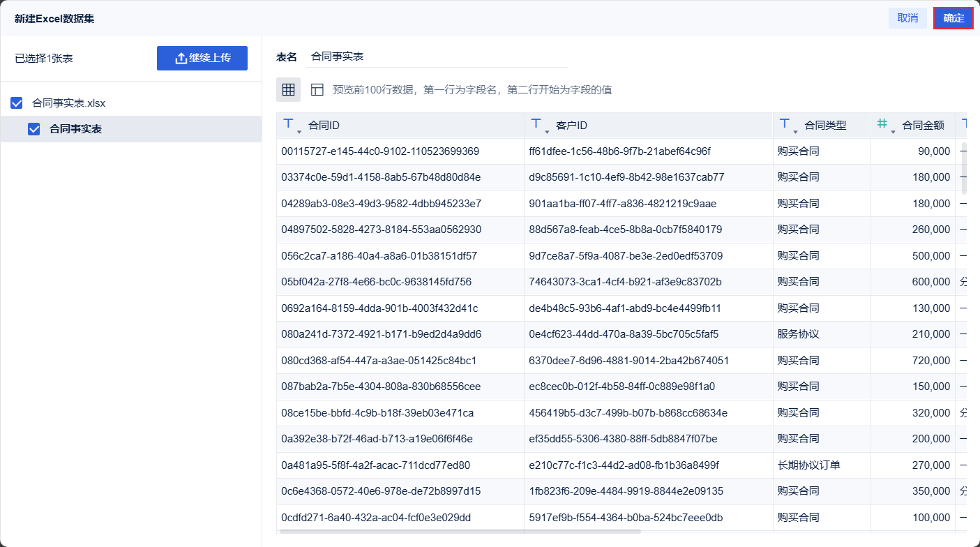Open the type selector for 合同ID column
This screenshot has height=547, width=980.
pos(292,126)
